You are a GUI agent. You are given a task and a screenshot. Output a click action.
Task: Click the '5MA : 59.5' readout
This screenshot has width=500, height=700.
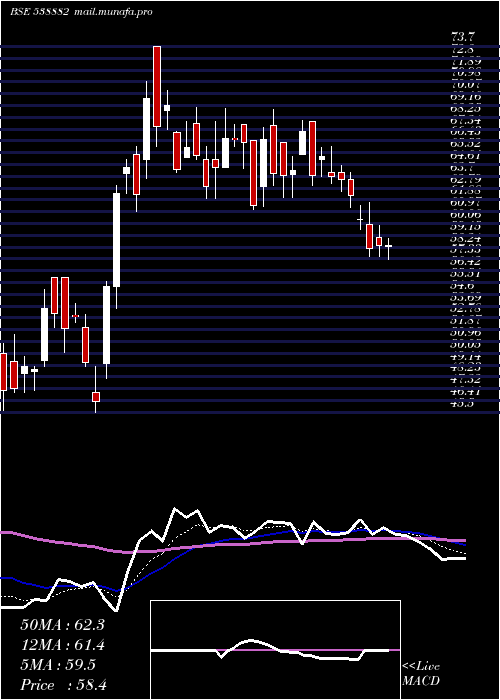[x=58, y=665]
